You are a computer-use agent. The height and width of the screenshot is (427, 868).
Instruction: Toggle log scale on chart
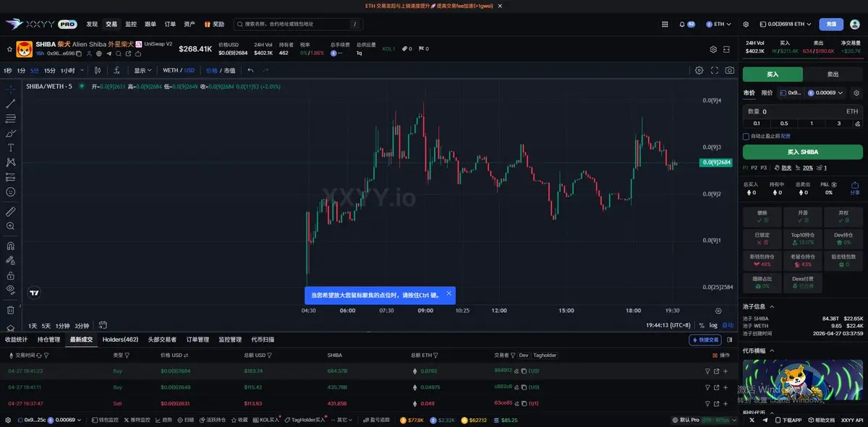[714, 325]
